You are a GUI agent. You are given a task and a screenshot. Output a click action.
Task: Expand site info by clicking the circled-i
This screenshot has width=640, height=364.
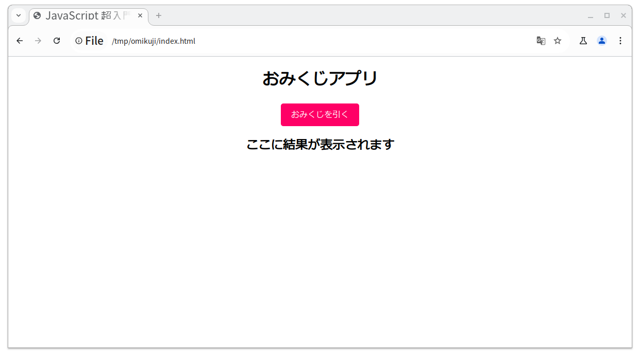pyautogui.click(x=78, y=41)
